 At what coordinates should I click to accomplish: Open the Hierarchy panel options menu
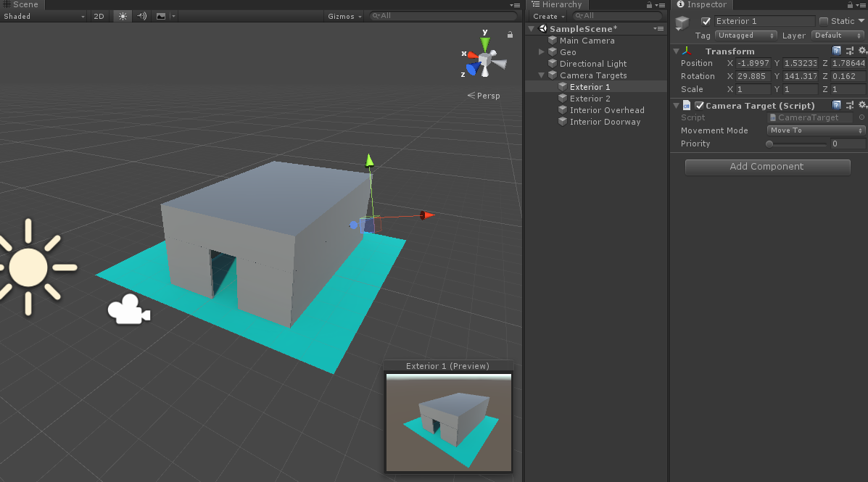click(x=660, y=5)
